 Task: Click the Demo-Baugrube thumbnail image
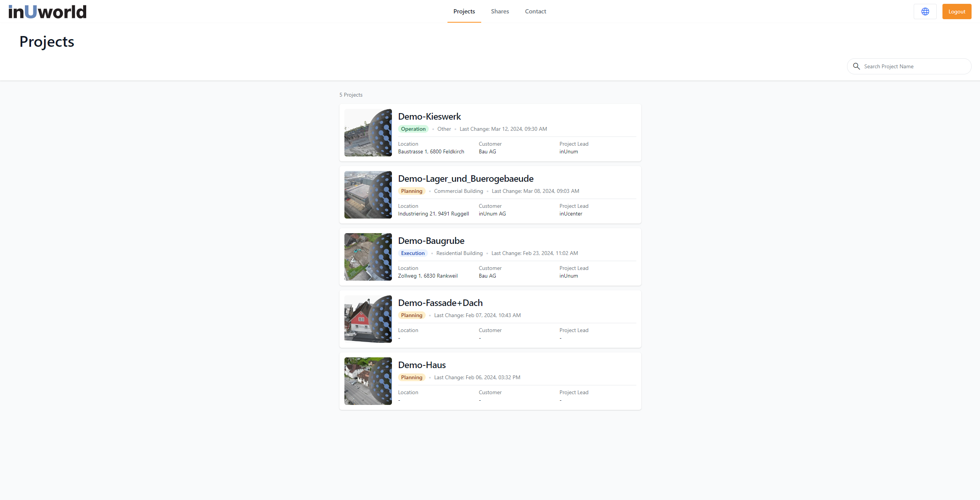(x=368, y=257)
